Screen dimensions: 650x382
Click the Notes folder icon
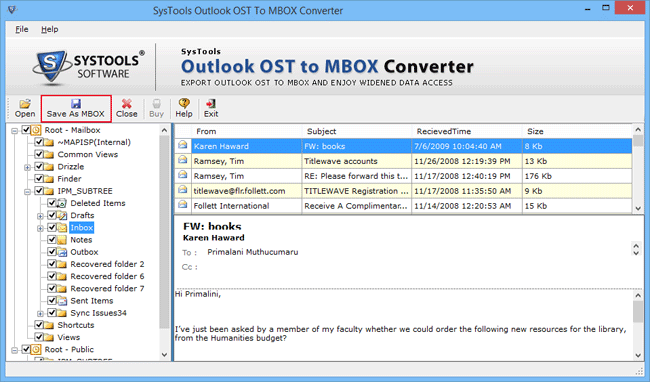point(62,240)
